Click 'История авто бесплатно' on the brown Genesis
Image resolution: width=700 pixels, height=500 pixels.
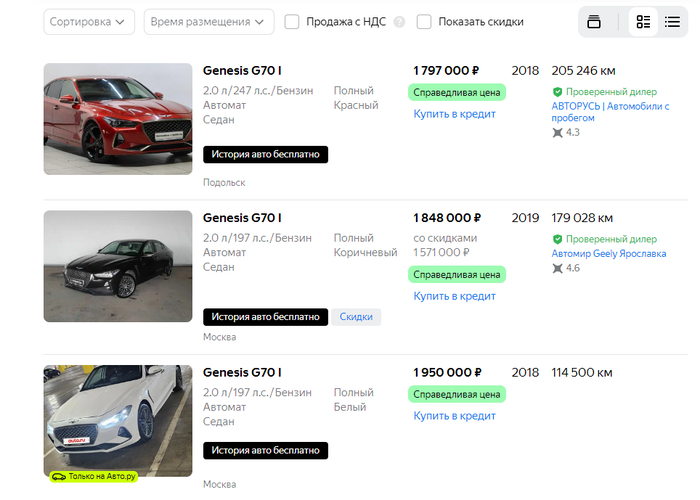(265, 317)
